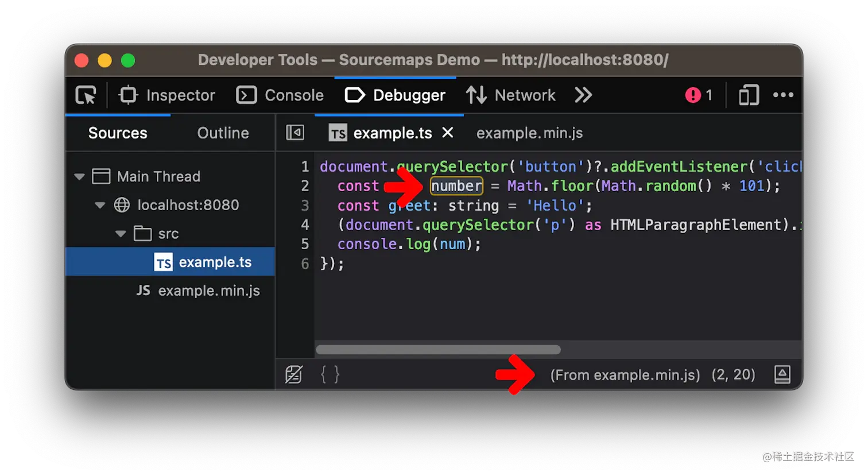Close the example.ts editor tab
Image resolution: width=868 pixels, height=476 pixels.
pos(448,133)
